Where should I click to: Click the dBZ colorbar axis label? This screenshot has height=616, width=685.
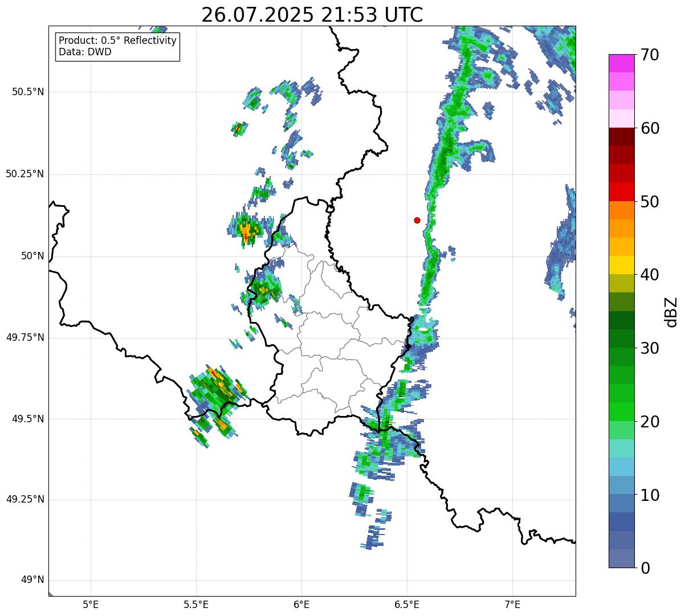671,311
